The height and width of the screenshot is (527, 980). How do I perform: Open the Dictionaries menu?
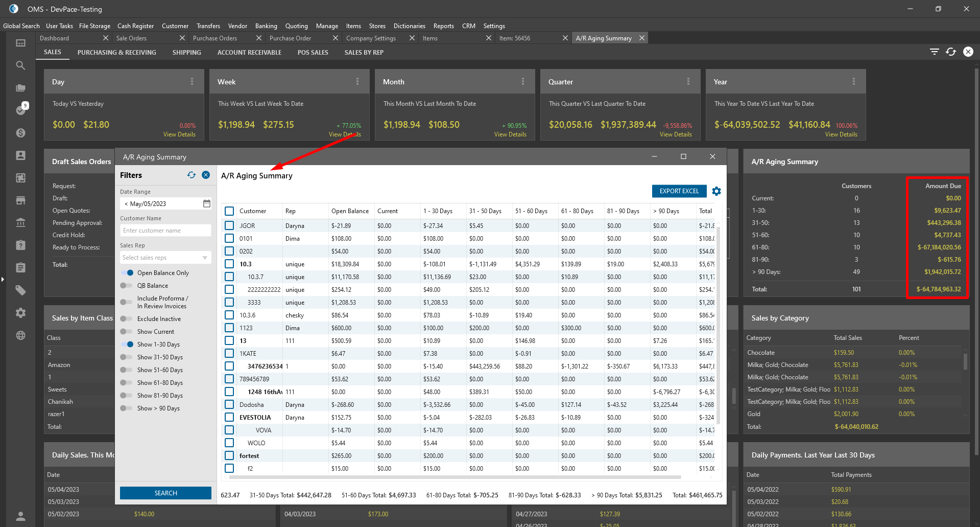coord(409,26)
